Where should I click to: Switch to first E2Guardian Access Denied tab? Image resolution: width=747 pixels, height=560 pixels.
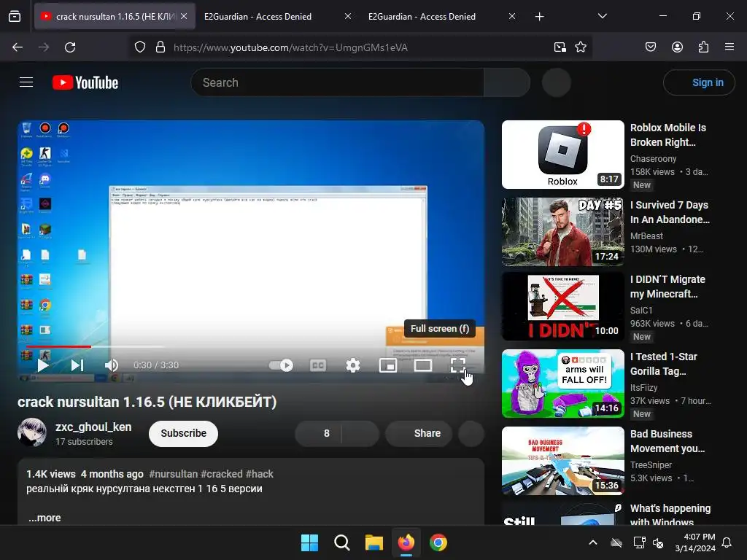tap(258, 16)
